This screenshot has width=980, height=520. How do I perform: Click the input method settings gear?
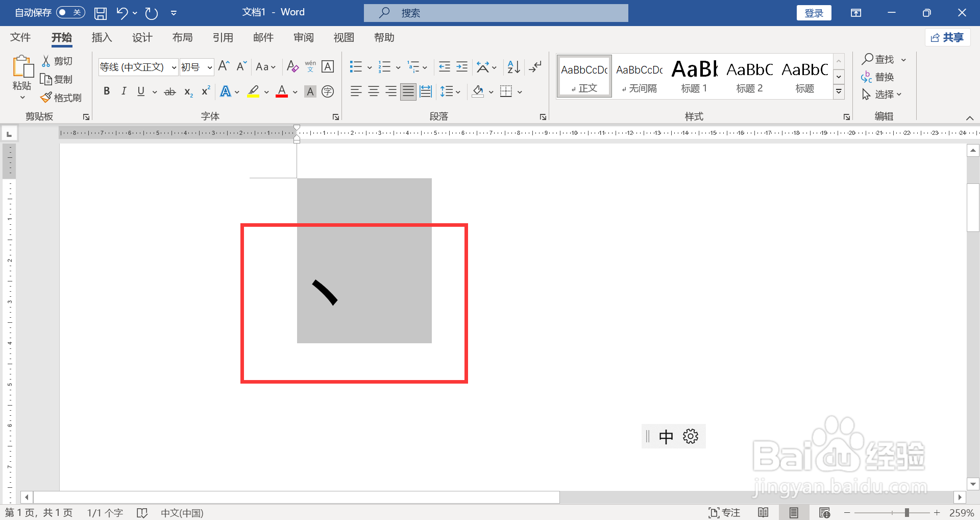691,436
